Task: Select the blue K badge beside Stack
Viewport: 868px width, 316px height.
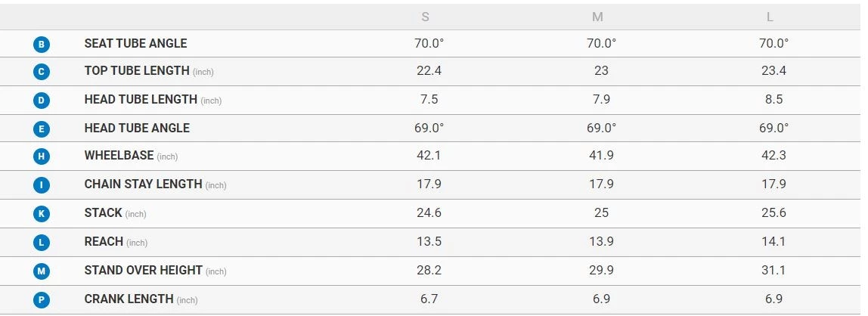Action: coord(42,214)
